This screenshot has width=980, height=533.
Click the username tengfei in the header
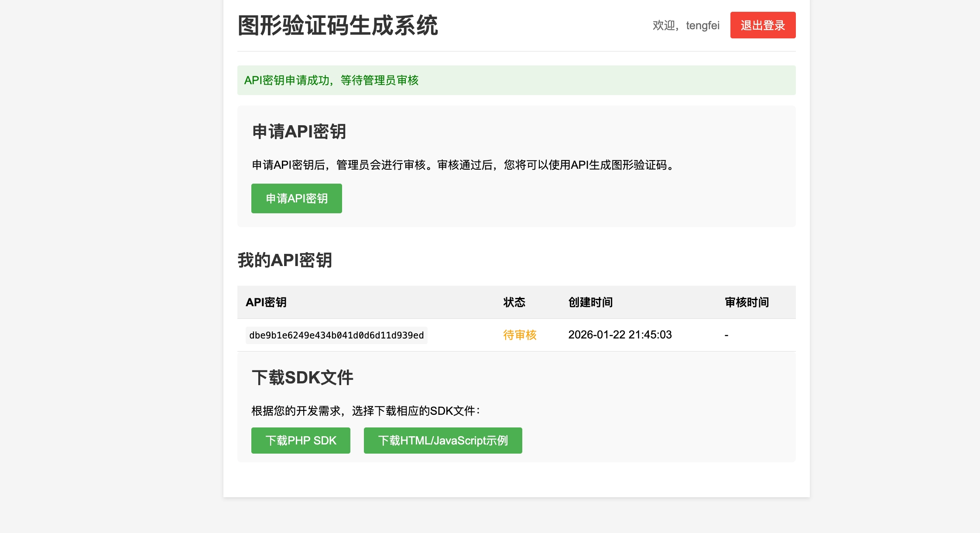click(x=702, y=26)
